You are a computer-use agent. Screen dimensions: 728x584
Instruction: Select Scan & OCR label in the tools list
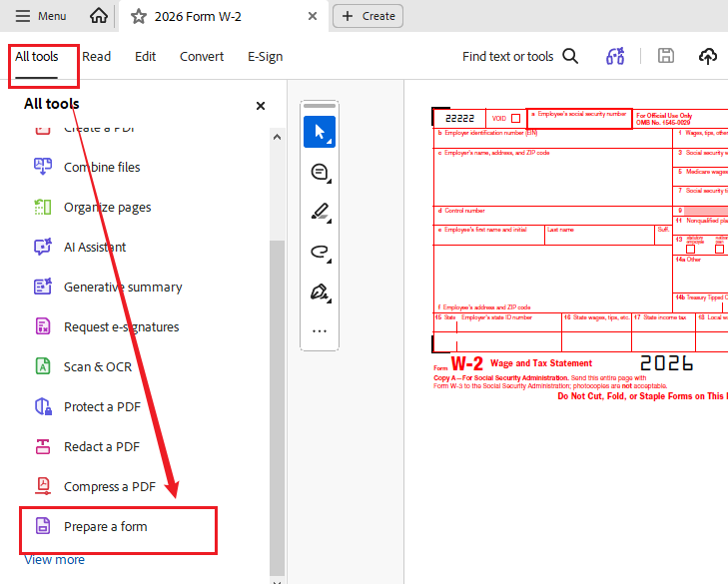tap(98, 366)
